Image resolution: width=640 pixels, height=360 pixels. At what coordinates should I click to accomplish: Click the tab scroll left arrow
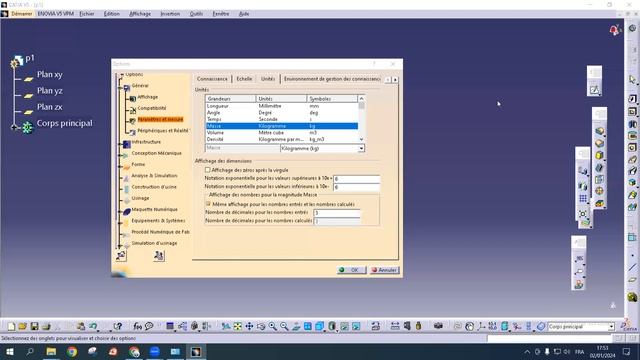[388, 80]
